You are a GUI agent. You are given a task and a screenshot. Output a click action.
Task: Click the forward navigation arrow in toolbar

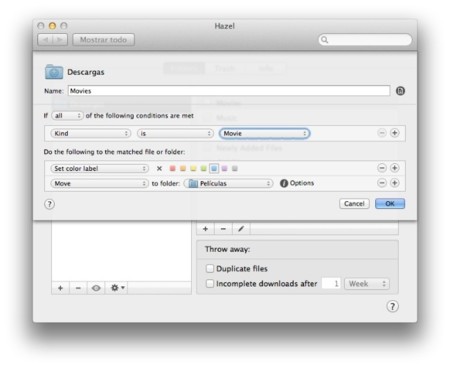click(60, 40)
